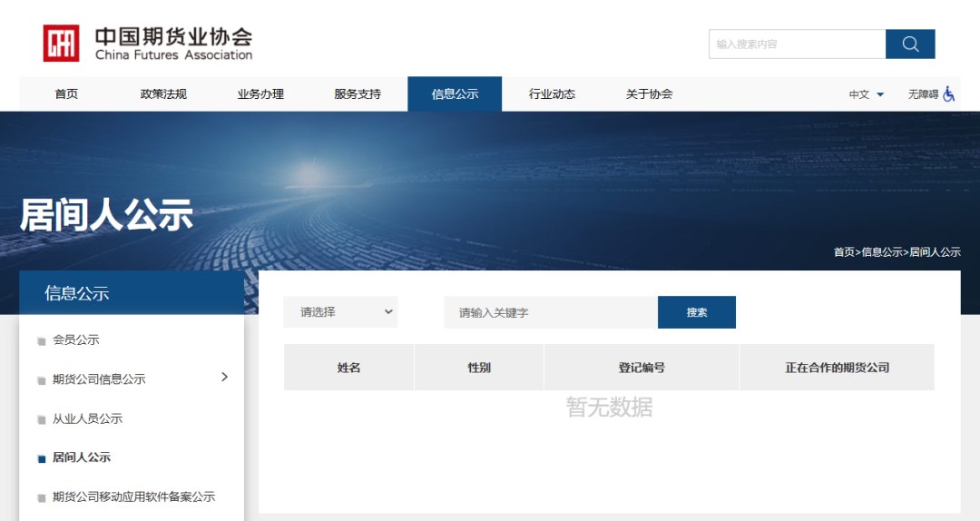
Task: Click the magnifier search button in header
Action: tap(910, 44)
